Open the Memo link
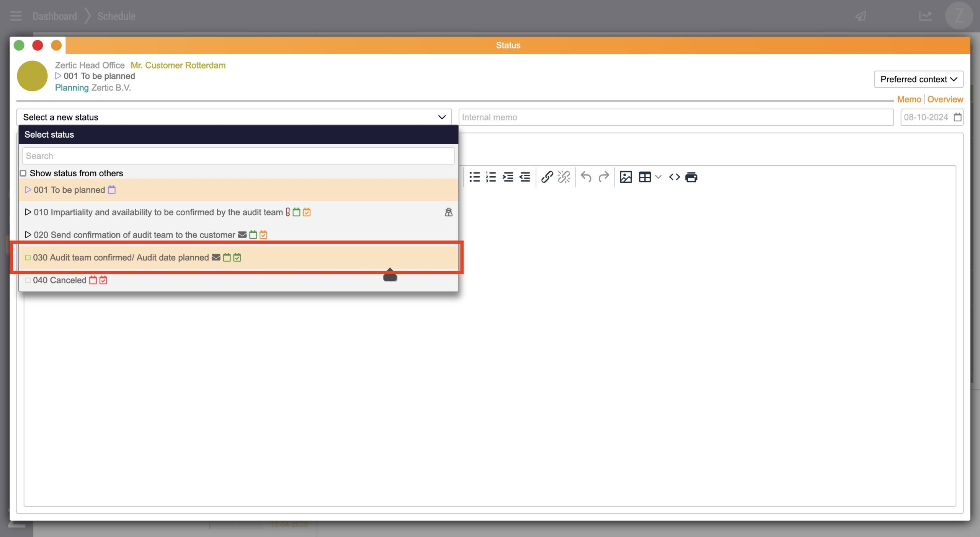Viewport: 980px width, 537px height. (909, 99)
